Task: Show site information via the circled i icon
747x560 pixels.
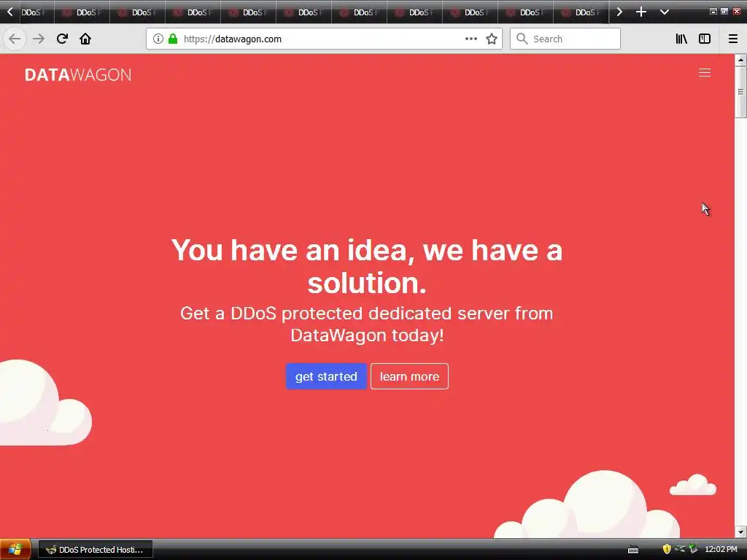Action: click(158, 39)
